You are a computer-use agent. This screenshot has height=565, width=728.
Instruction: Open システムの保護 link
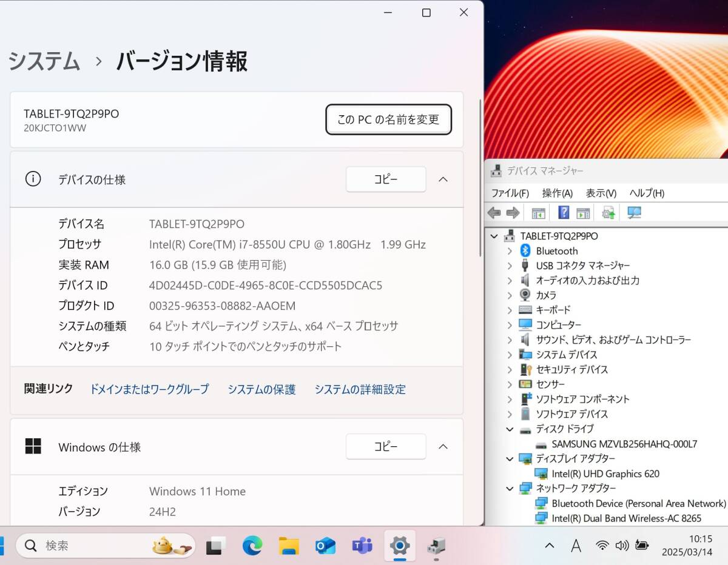pyautogui.click(x=261, y=389)
